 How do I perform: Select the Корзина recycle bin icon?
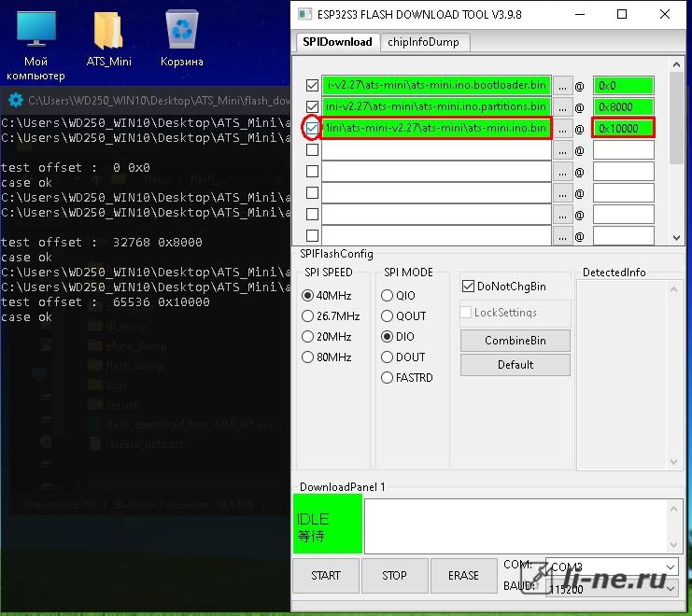pos(181,40)
